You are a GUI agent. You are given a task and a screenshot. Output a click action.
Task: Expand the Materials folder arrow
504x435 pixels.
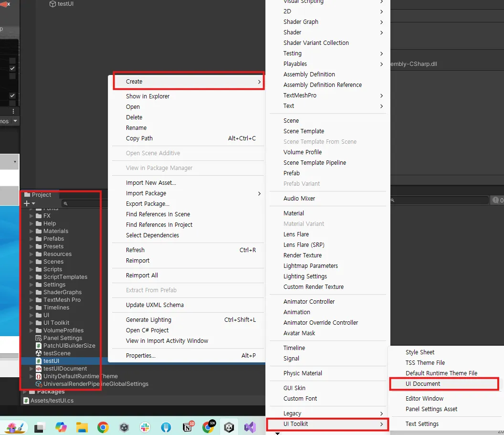coord(31,231)
